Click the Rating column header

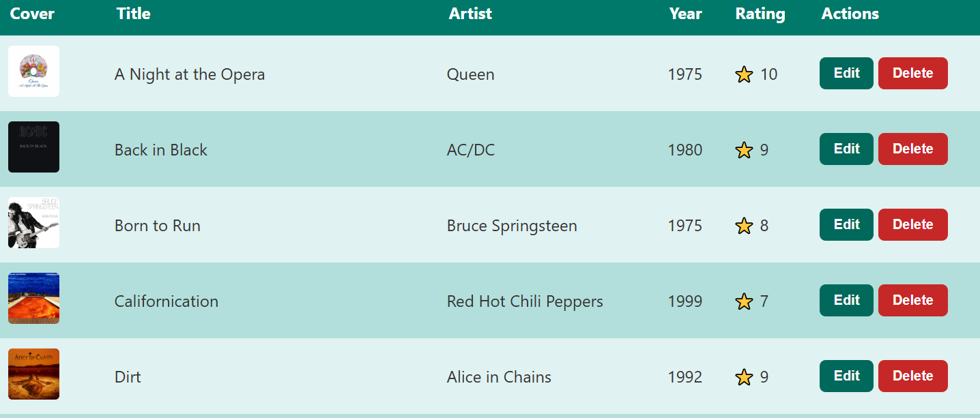(x=760, y=14)
